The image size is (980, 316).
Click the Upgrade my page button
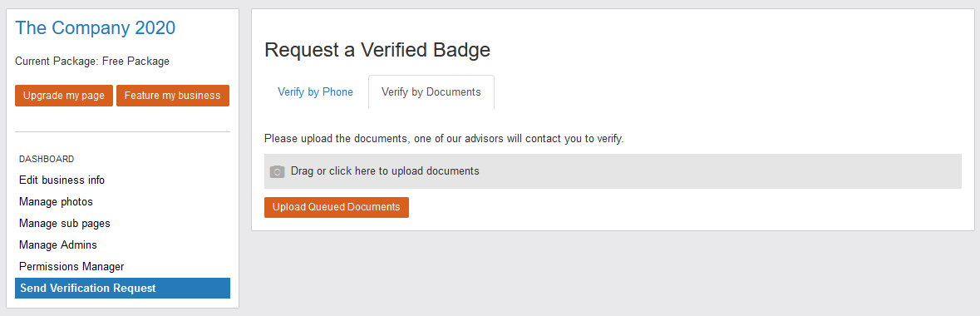coord(64,96)
